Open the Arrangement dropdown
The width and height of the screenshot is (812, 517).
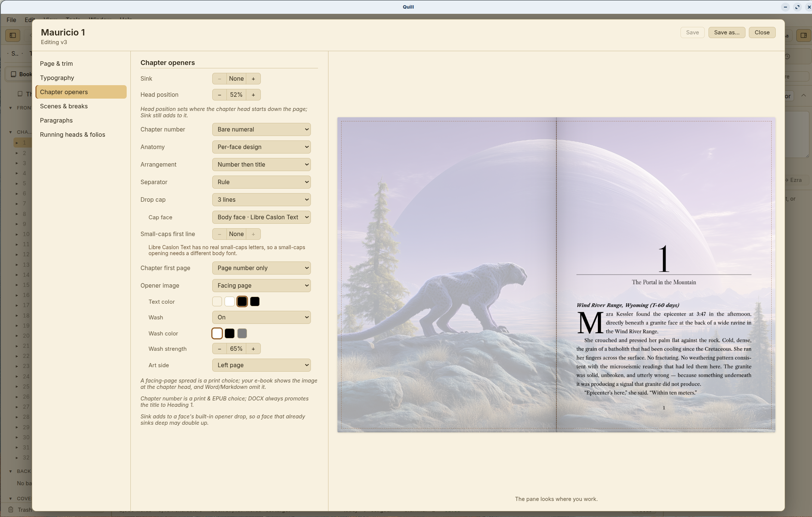click(262, 165)
